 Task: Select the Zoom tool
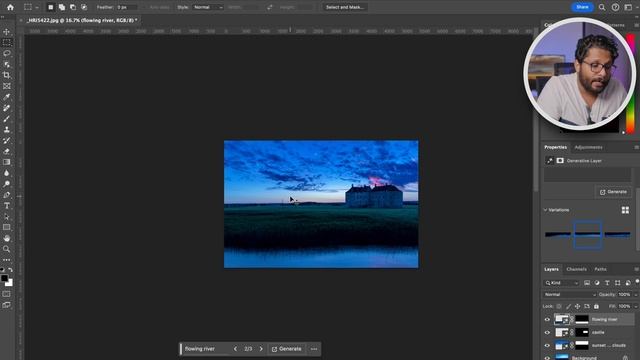(x=7, y=249)
